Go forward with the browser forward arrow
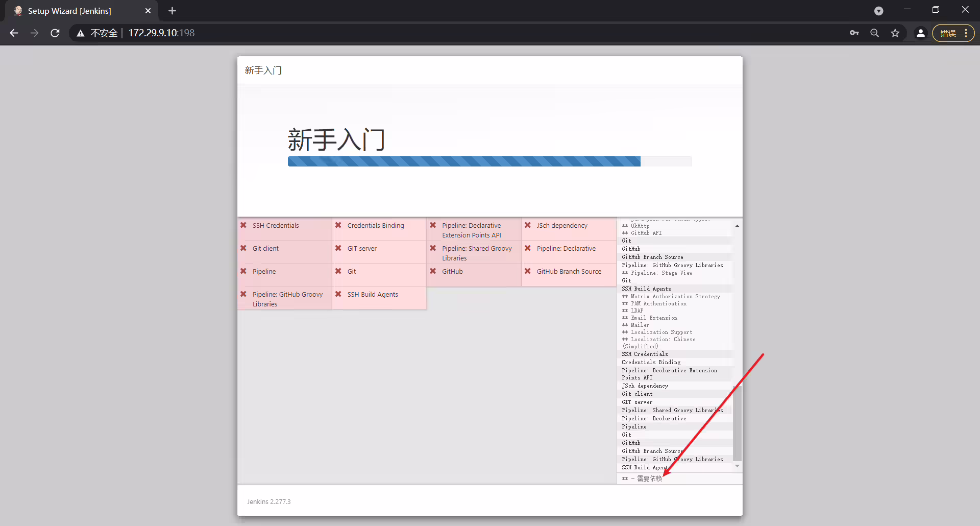The width and height of the screenshot is (980, 526). coord(34,33)
